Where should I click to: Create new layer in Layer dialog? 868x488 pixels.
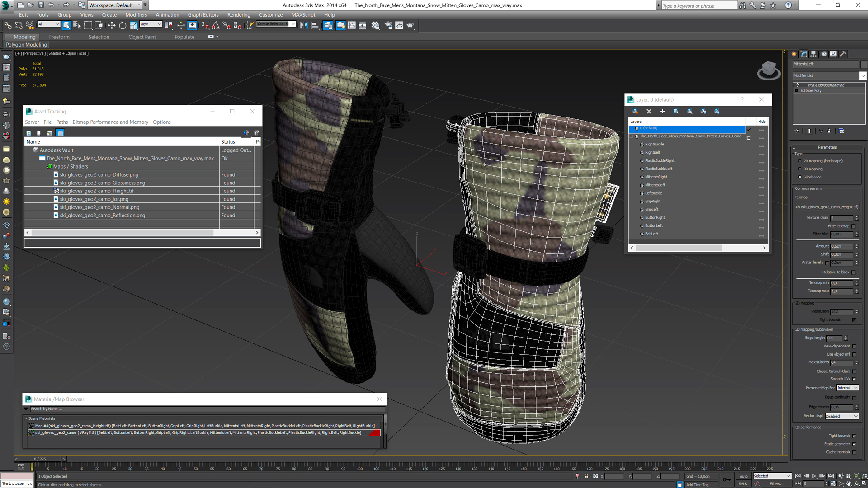click(635, 111)
